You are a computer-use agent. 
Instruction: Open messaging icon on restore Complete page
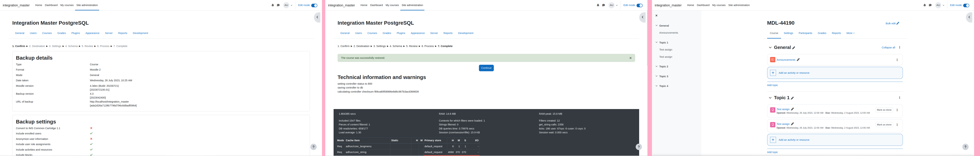(603, 5)
